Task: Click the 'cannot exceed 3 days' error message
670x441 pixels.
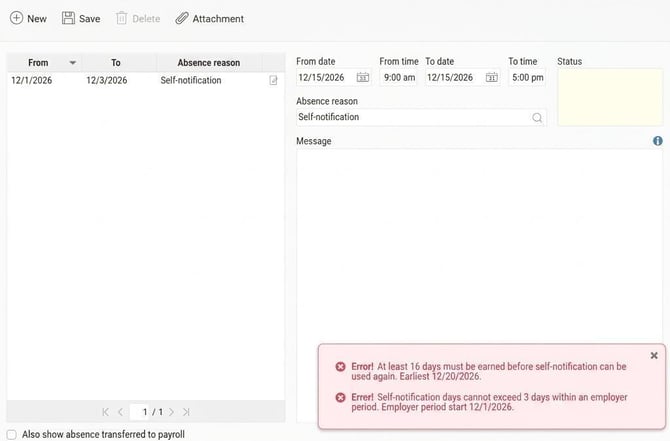Action: pyautogui.click(x=489, y=402)
